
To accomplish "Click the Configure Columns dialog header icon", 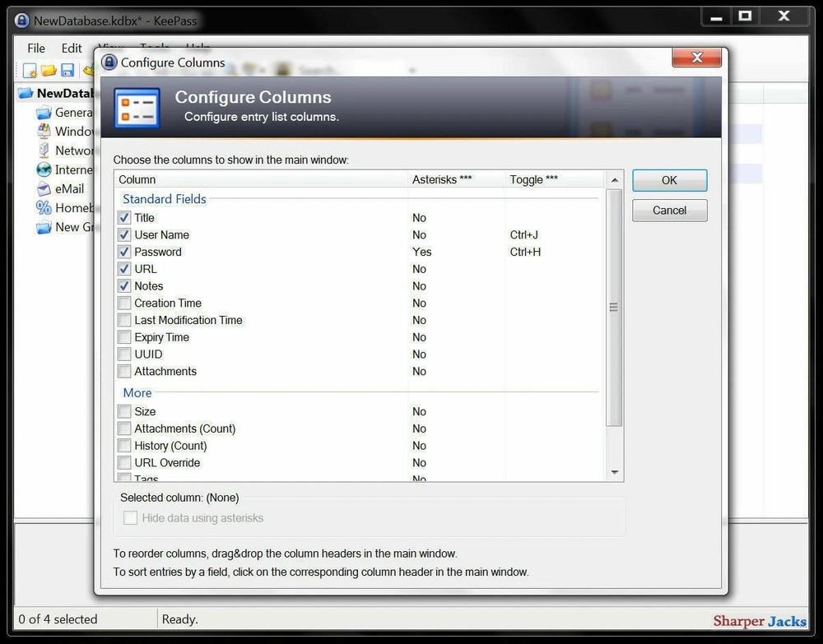I will tap(137, 107).
